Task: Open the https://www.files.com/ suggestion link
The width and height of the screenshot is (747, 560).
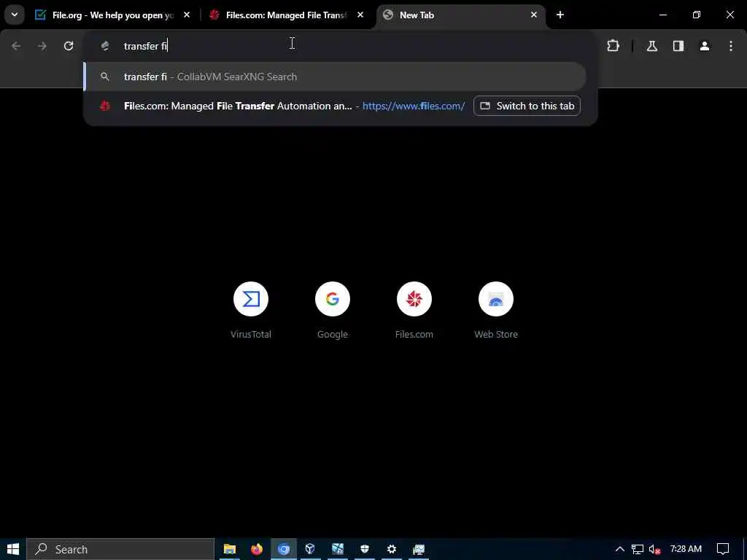Action: click(x=414, y=106)
